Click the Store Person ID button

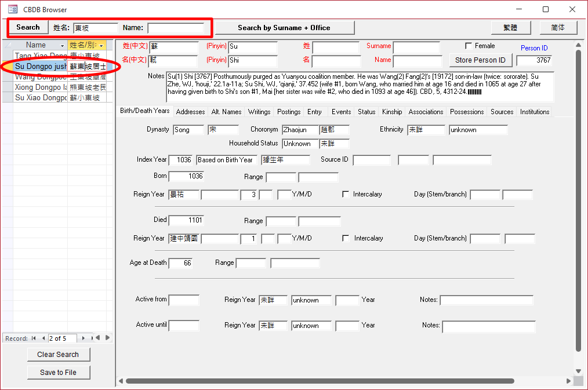coord(480,60)
